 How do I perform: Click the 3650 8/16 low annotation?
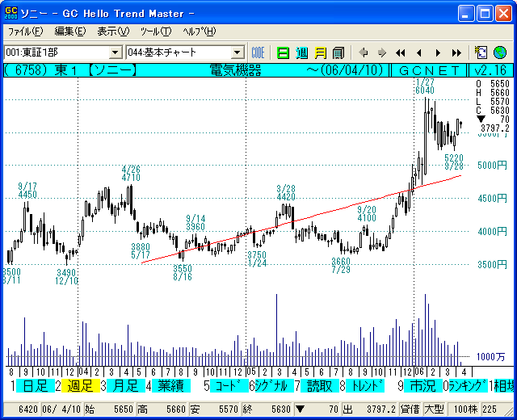pyautogui.click(x=183, y=273)
